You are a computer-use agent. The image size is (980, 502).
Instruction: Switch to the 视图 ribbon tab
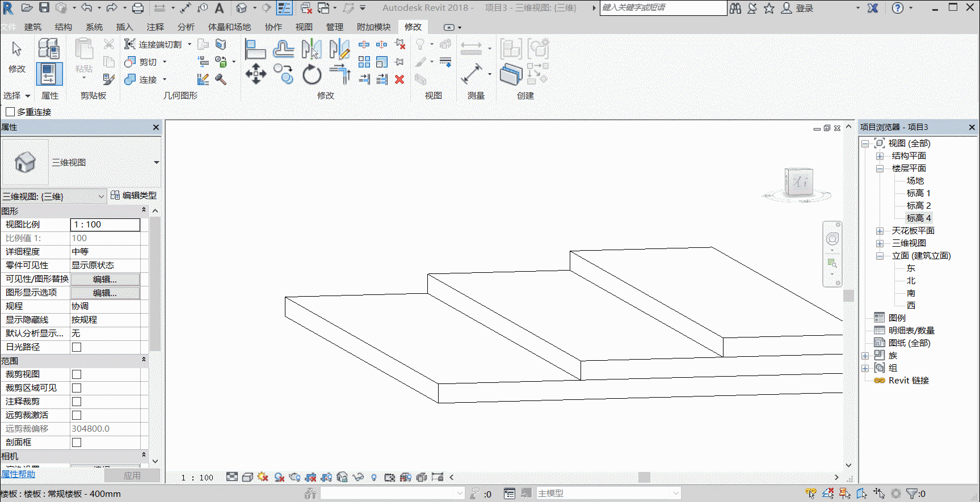point(304,27)
